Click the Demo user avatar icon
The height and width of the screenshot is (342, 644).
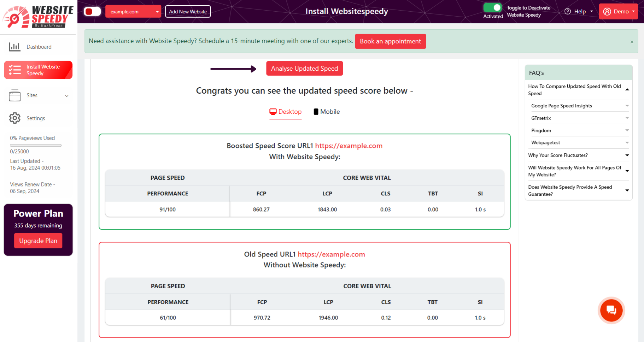[607, 11]
